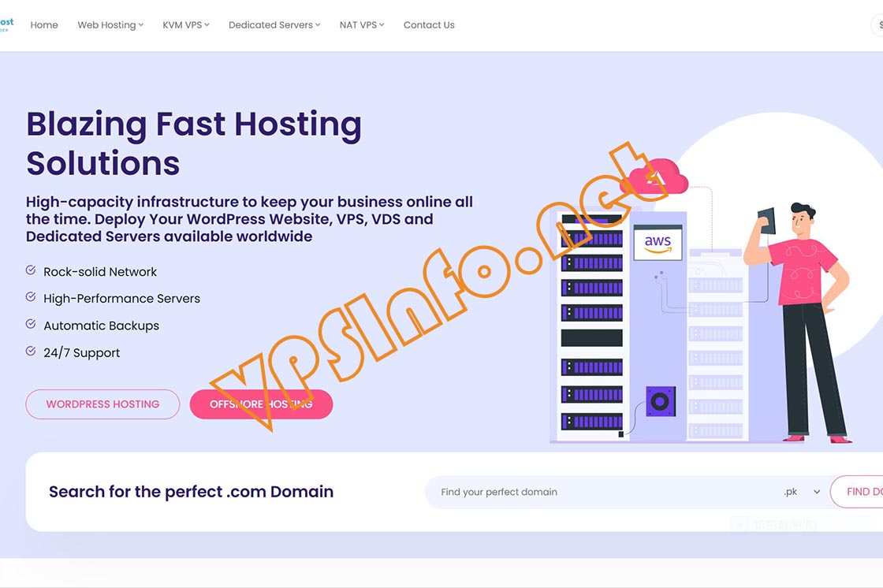This screenshot has height=588, width=883.
Task: Expand the Dedicated Servers menu
Action: tap(274, 24)
